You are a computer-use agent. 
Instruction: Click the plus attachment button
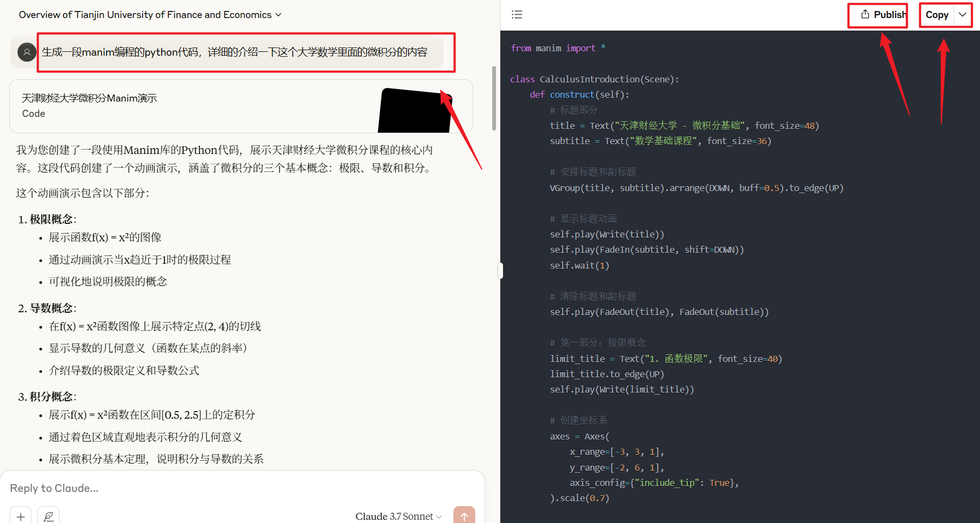tap(21, 516)
